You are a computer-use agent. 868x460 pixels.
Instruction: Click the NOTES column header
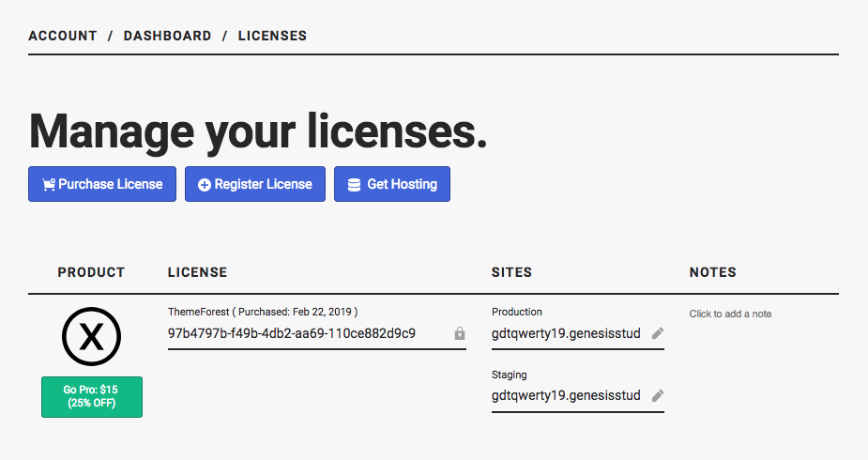713,272
